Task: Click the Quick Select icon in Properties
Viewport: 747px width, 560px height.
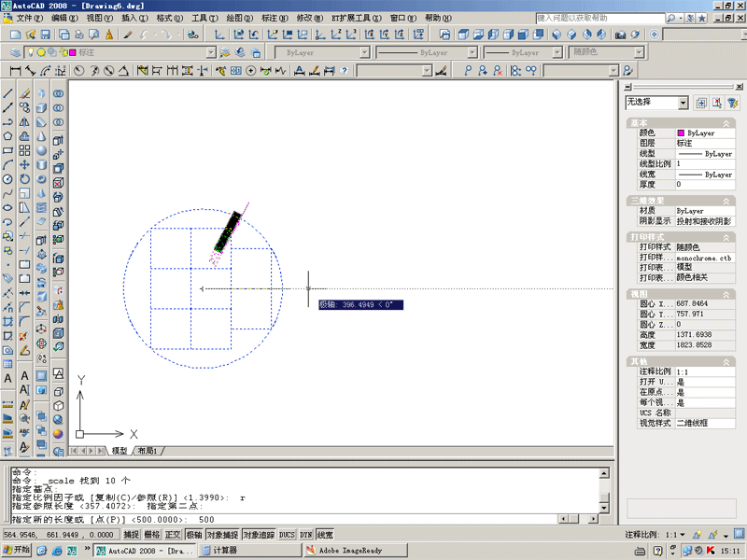Action: point(733,103)
